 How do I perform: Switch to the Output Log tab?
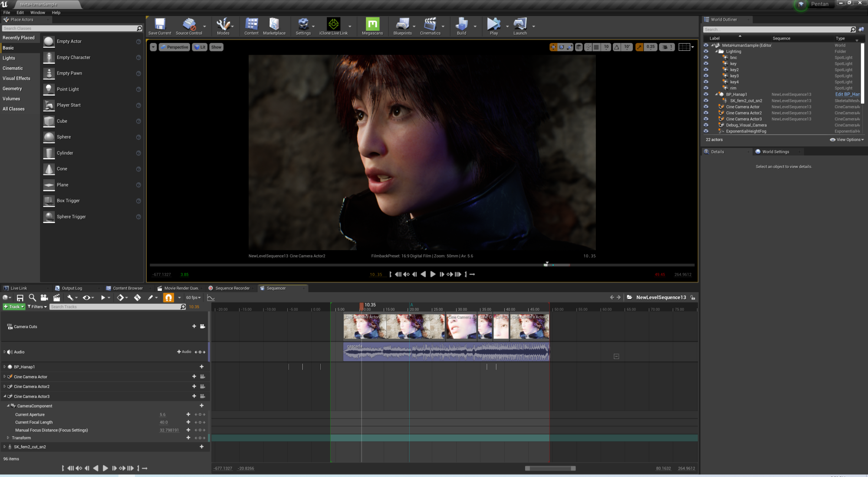pyautogui.click(x=72, y=288)
